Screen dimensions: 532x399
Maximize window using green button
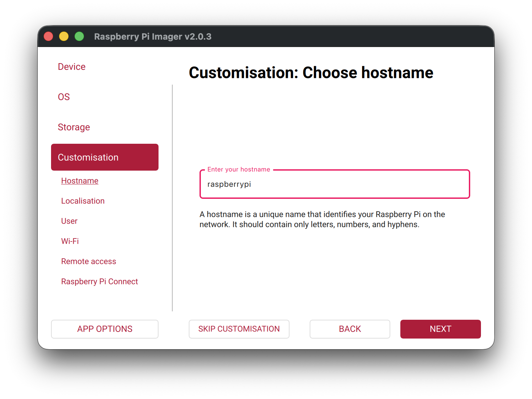point(79,36)
